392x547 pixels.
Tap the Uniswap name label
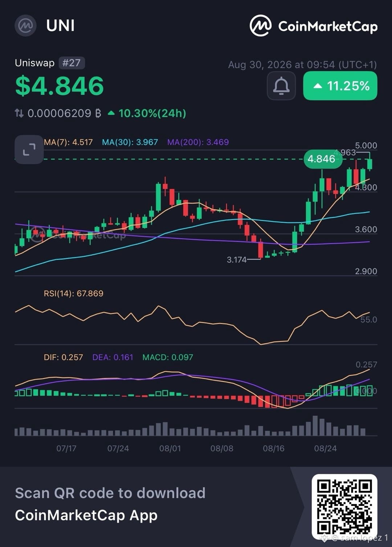click(x=34, y=63)
